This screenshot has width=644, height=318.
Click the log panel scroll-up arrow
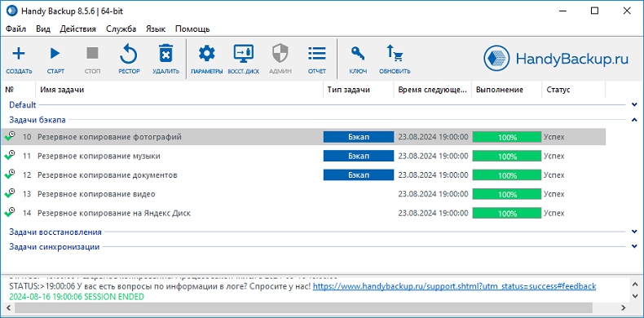pos(635,284)
